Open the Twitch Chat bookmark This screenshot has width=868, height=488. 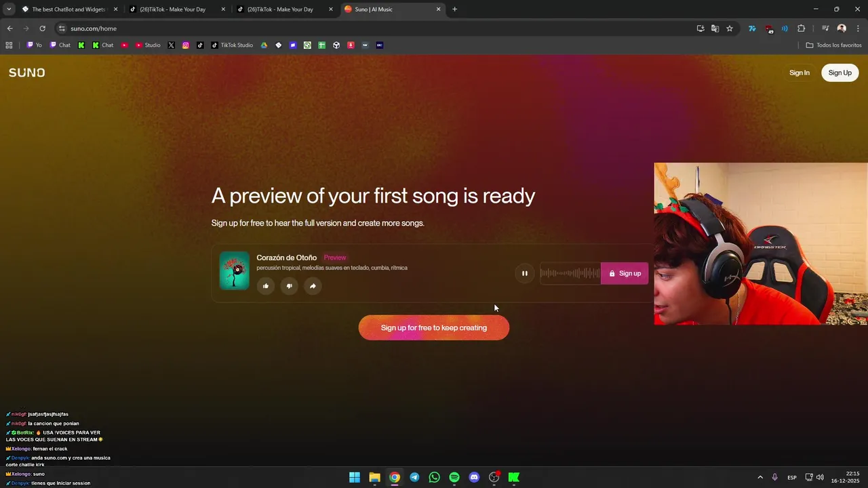[x=60, y=45]
